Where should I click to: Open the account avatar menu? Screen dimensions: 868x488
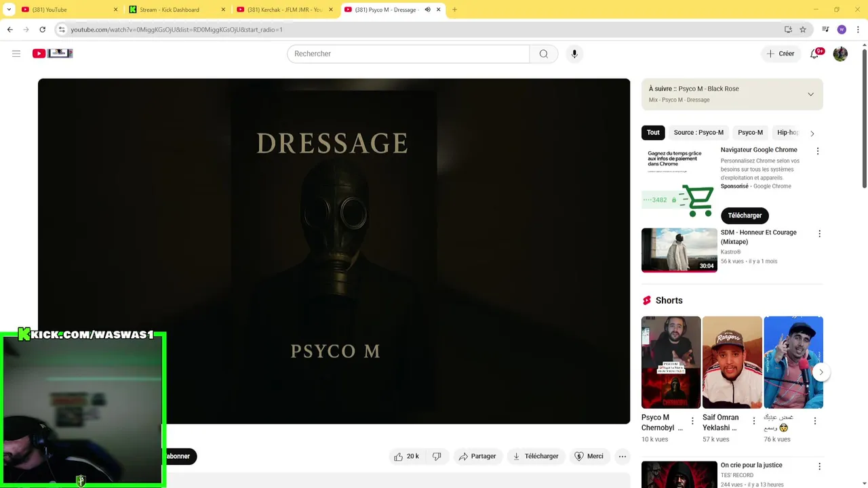tap(840, 54)
